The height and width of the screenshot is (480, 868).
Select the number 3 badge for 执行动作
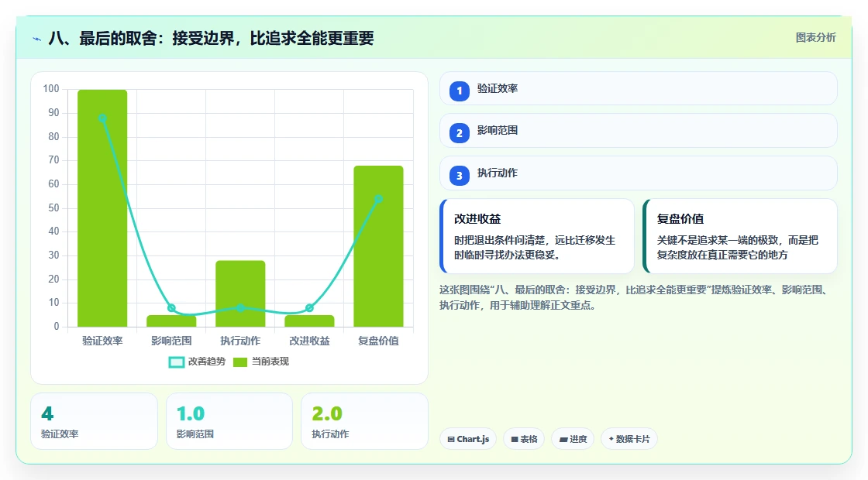click(x=460, y=175)
